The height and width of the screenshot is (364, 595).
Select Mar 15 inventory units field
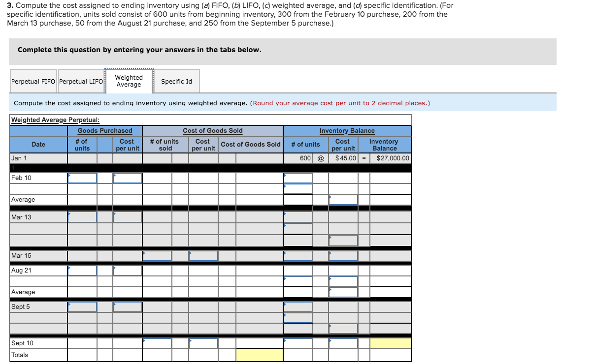(x=298, y=256)
